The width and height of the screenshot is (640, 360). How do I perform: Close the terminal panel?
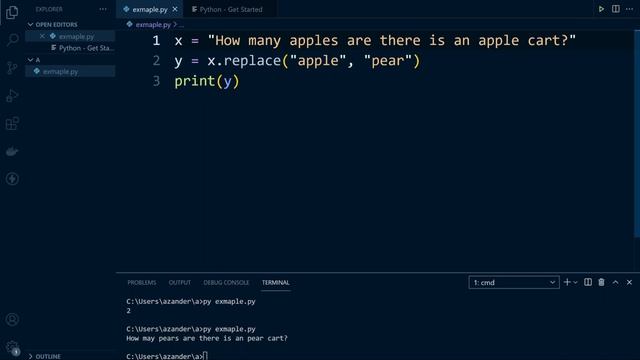629,282
